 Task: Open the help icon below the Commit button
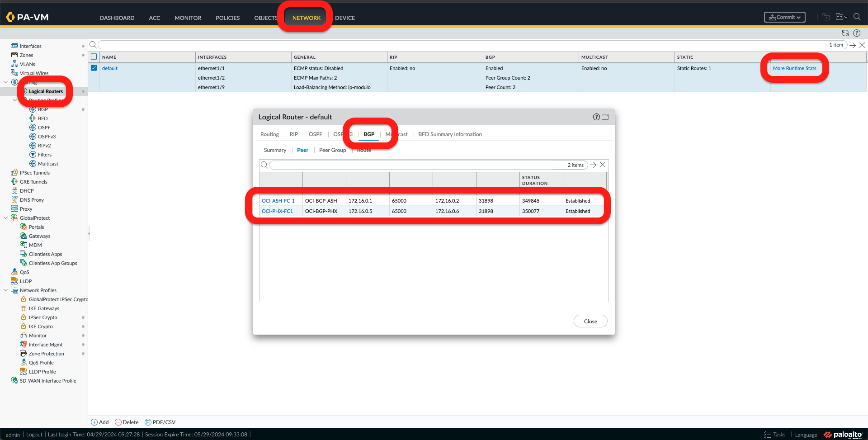[856, 33]
